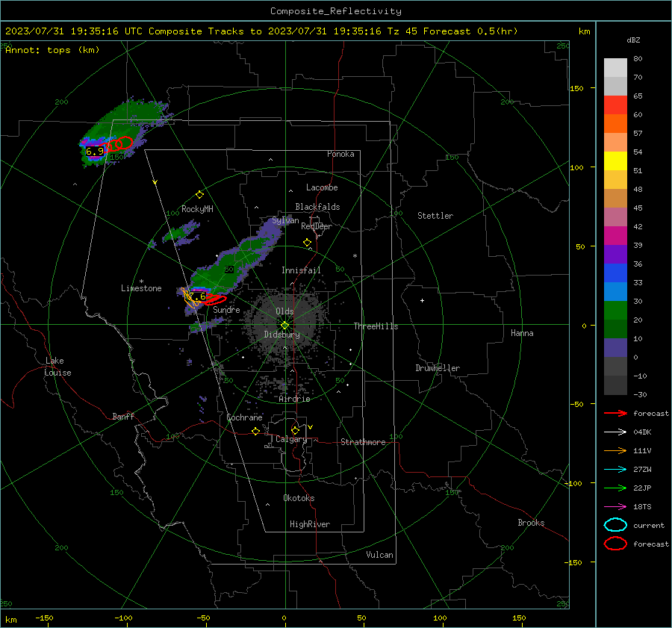The width and height of the screenshot is (672, 628).
Task: Click the yellow diamond marker above Calgary
Action: click(x=295, y=430)
